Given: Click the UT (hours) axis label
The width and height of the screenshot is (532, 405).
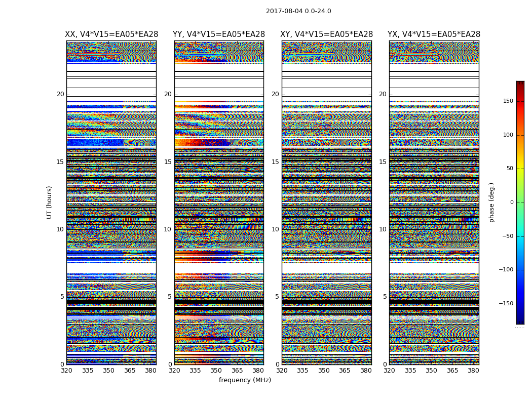Looking at the screenshot, I should point(49,202).
